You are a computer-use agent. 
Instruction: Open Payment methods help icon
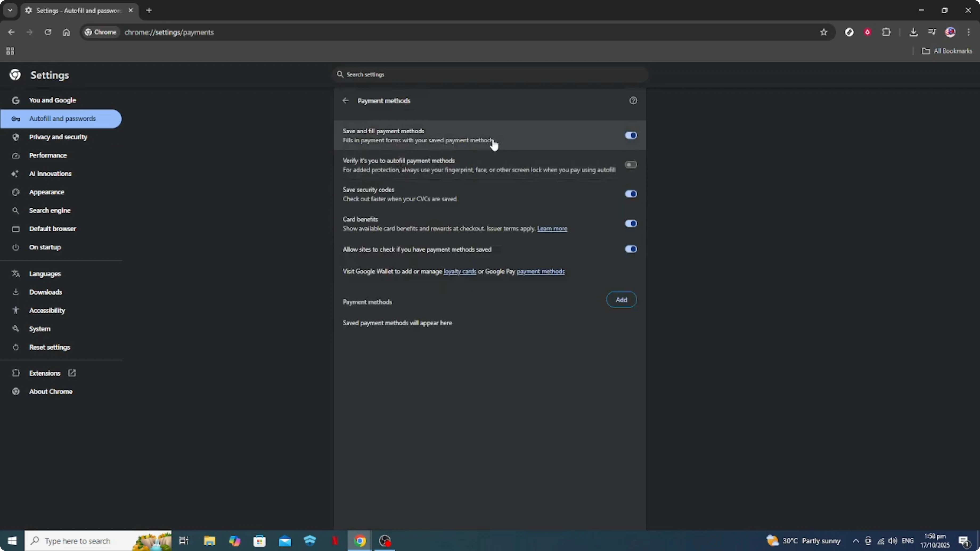pos(633,101)
